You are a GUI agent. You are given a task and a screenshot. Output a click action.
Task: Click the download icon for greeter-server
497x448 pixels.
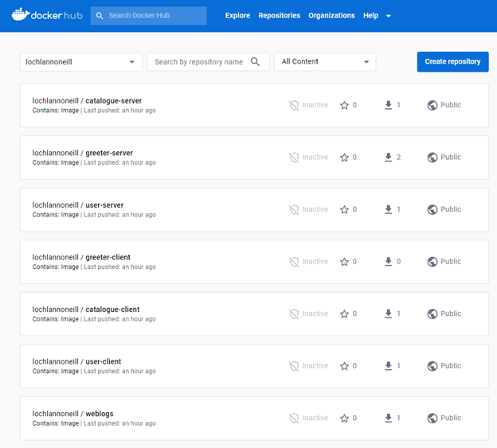[x=389, y=158]
